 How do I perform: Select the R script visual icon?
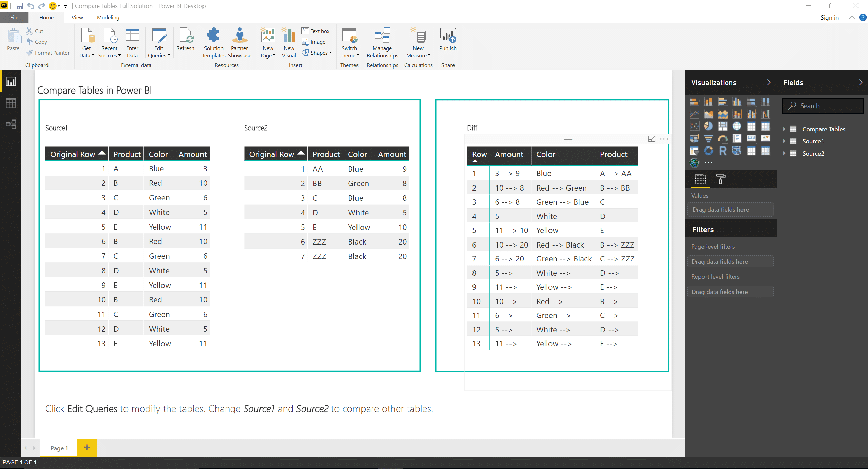722,151
